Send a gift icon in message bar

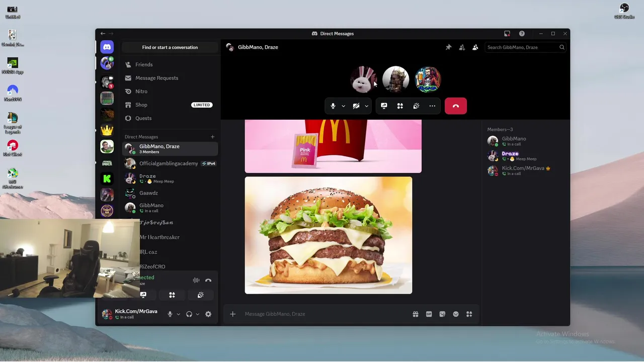(x=416, y=314)
